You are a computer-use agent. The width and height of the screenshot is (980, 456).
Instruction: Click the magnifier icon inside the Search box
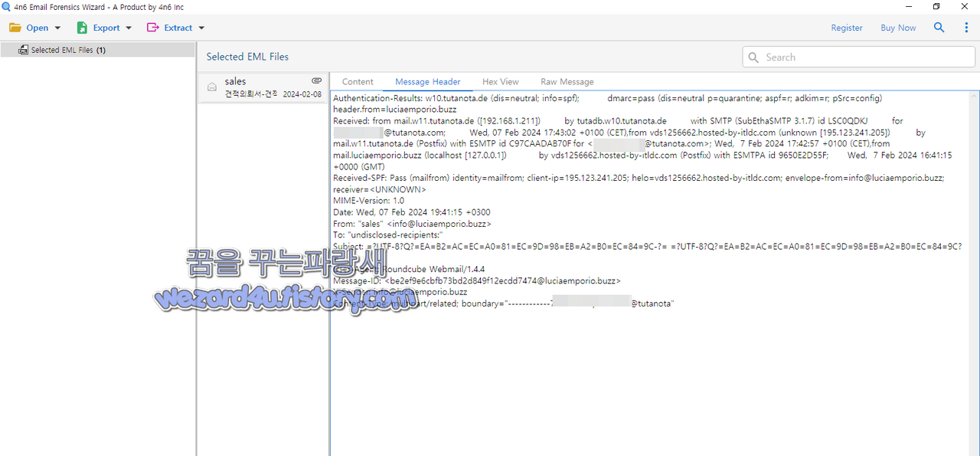click(x=753, y=57)
